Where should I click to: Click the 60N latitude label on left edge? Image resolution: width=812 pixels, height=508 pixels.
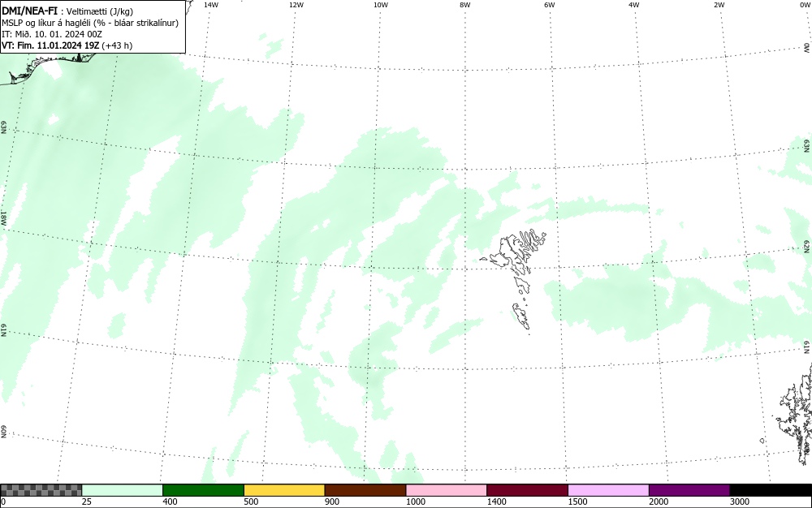4,432
